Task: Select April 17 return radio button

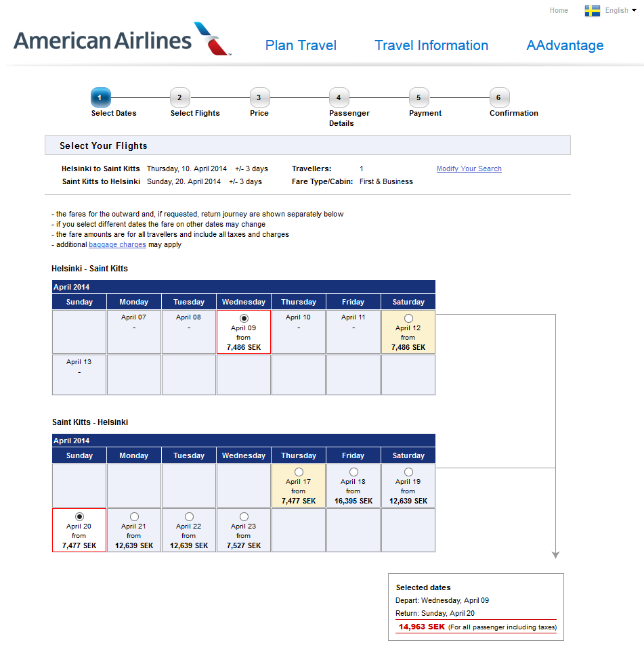Action: click(299, 472)
